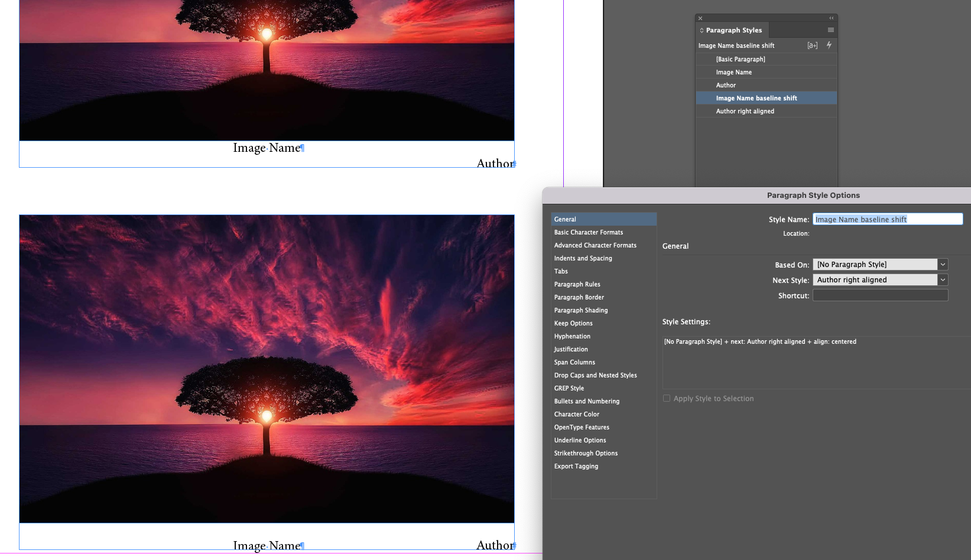Click the Style Name input field
This screenshot has width=971, height=560.
coord(887,219)
